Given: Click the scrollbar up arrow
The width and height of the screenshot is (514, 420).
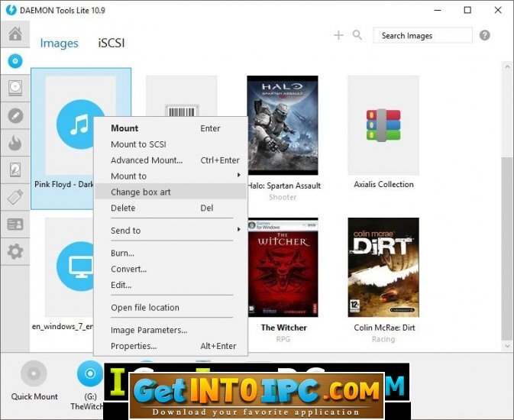Looking at the screenshot, I should [x=507, y=66].
